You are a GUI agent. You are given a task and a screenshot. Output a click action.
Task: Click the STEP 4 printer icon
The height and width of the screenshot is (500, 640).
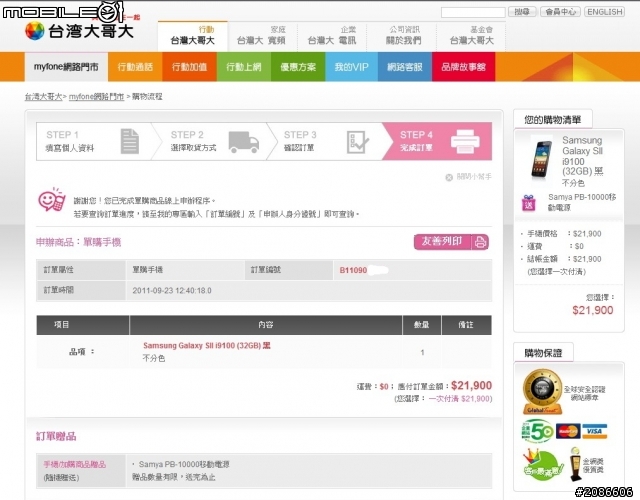pos(465,142)
